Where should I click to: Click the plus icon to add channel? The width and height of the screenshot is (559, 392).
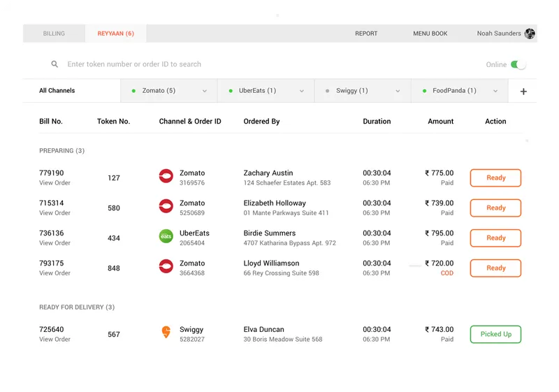tap(523, 92)
